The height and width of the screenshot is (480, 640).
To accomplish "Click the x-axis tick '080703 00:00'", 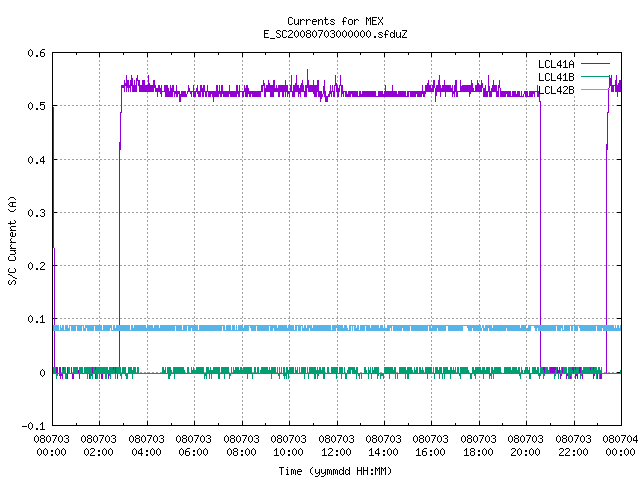I will pyautogui.click(x=51, y=446).
